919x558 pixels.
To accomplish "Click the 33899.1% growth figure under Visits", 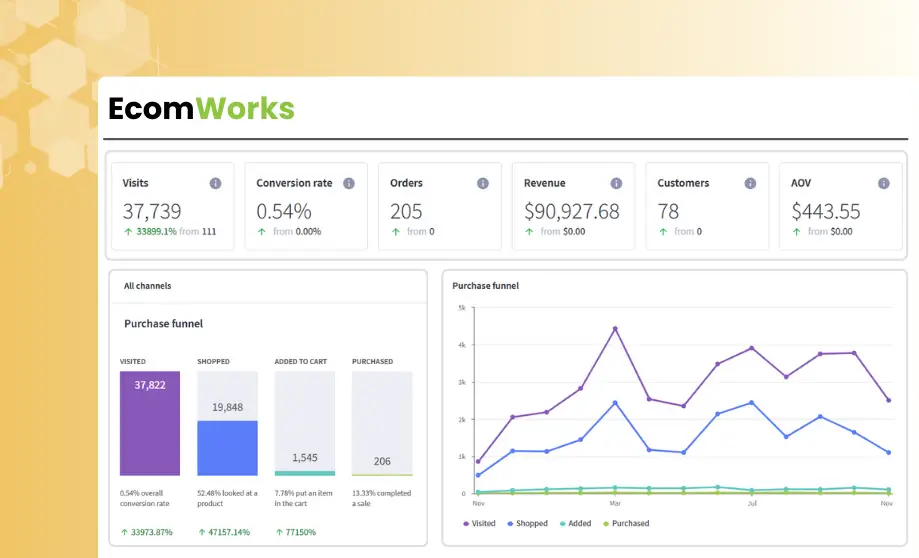I will 156,232.
